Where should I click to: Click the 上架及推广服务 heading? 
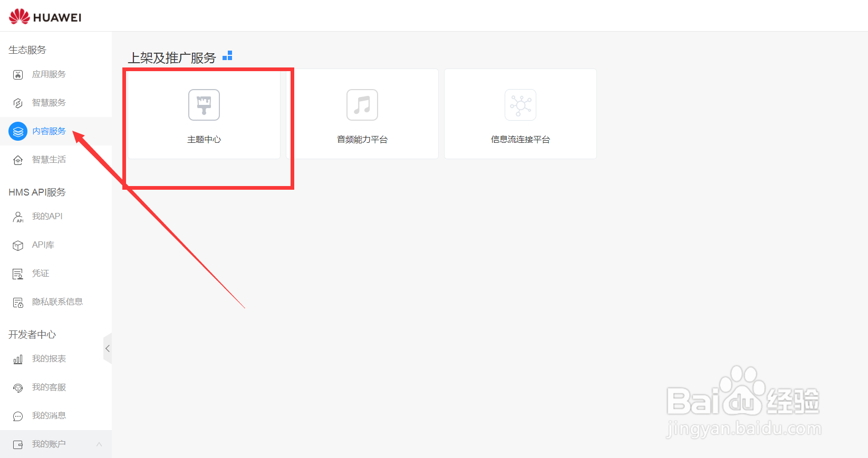click(x=172, y=58)
